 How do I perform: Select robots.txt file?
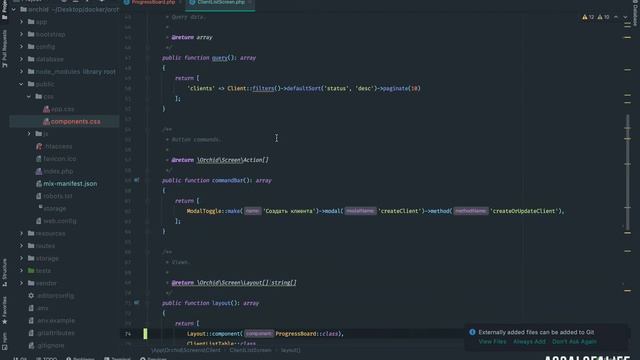point(58,196)
